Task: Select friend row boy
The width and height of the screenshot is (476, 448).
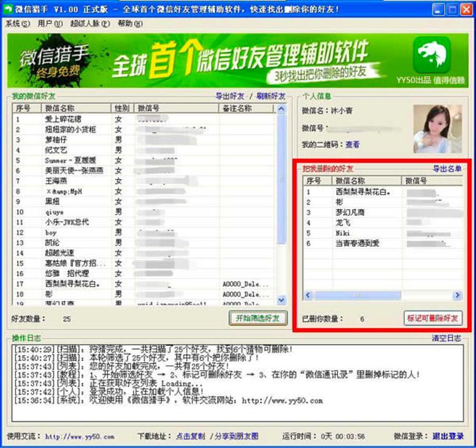Action: 144,233
